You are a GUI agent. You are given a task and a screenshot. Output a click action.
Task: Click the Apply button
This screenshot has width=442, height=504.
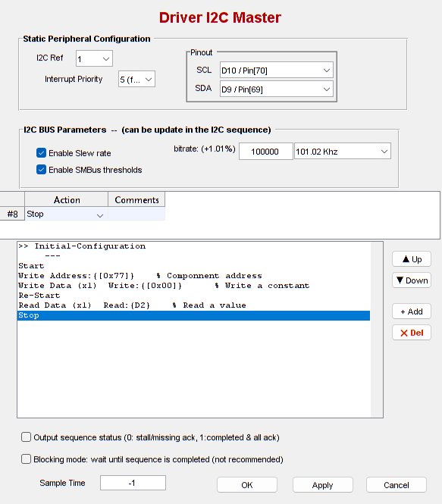point(323,485)
